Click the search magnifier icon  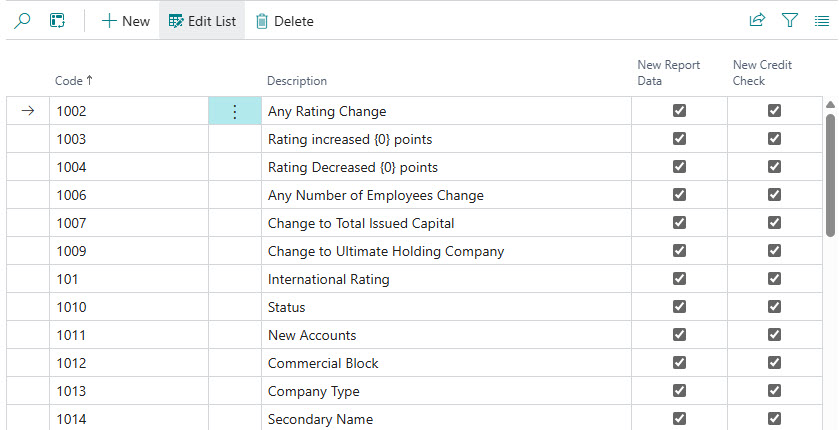click(22, 20)
